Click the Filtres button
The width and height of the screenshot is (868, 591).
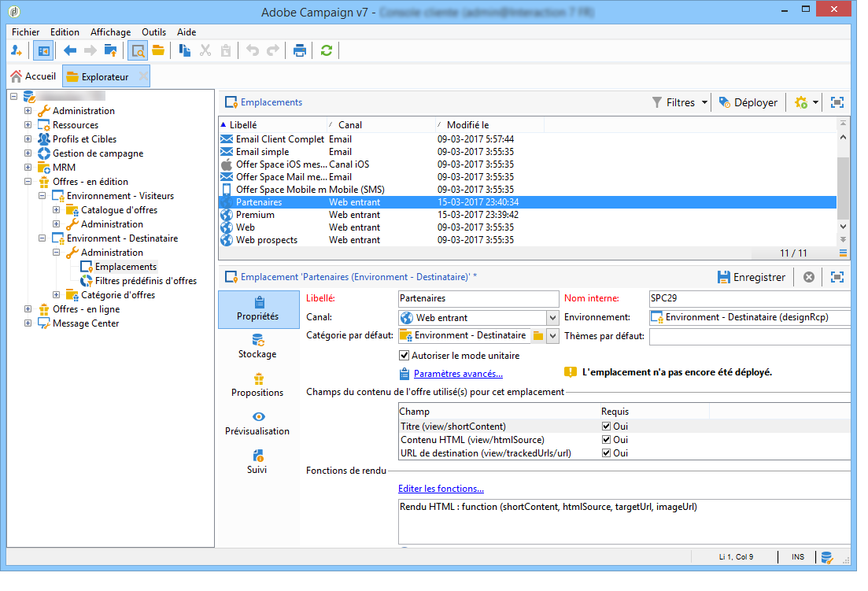pyautogui.click(x=674, y=102)
